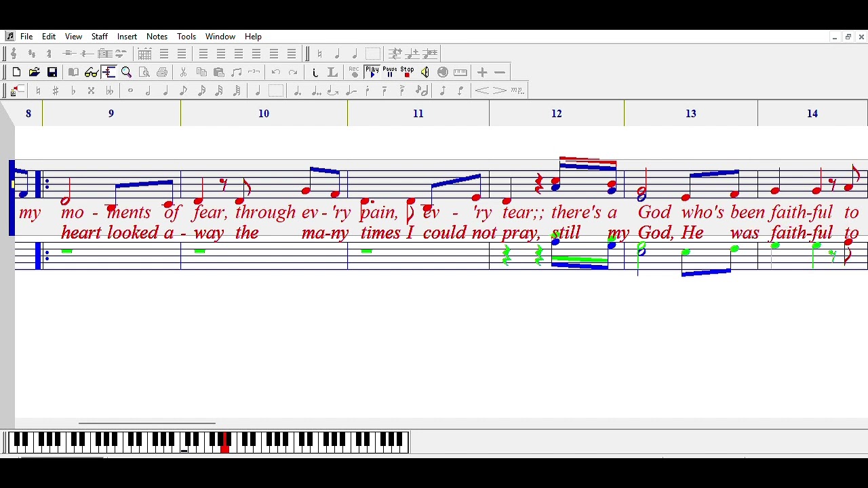Click the horizontal scrollbar thumb below score
Image resolution: width=868 pixels, height=488 pixels.
coord(146,424)
